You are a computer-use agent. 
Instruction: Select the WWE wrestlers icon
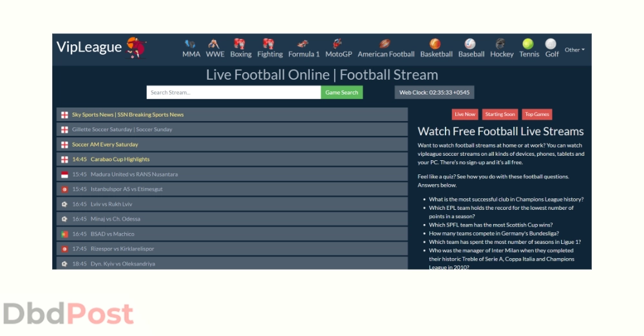[x=214, y=44]
